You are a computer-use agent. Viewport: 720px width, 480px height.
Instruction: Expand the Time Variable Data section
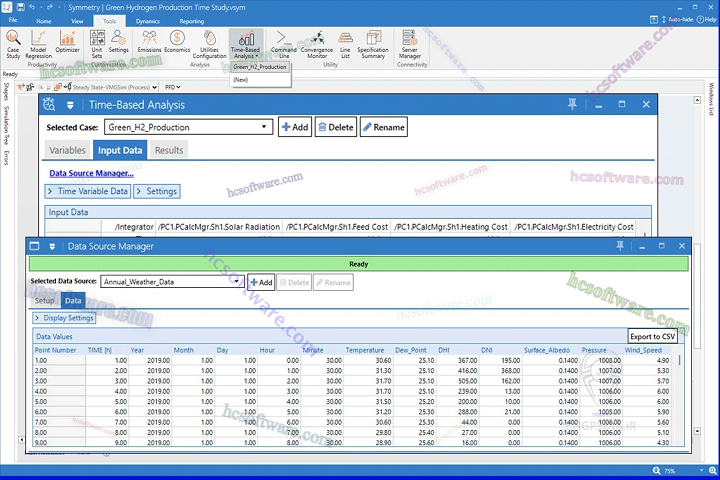point(88,191)
